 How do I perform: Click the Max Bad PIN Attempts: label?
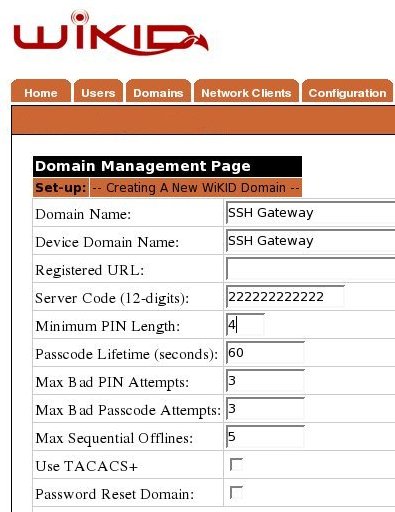pyautogui.click(x=112, y=382)
